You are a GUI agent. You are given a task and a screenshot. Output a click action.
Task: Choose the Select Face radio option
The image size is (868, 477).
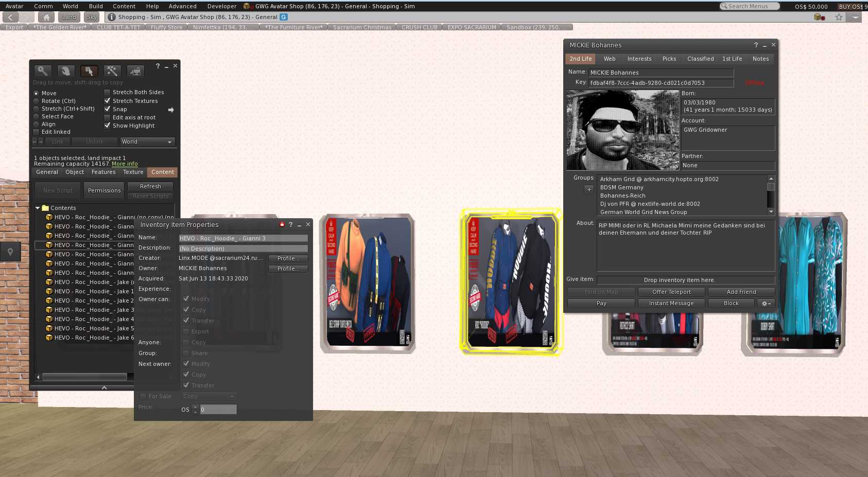point(36,116)
